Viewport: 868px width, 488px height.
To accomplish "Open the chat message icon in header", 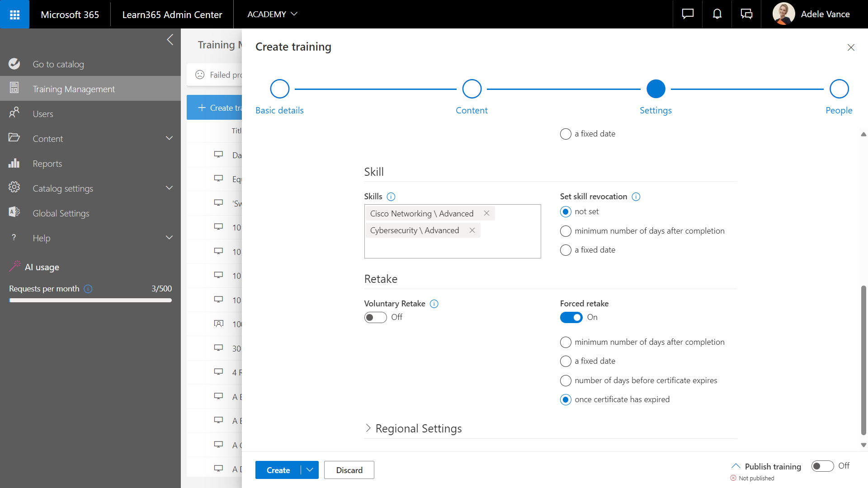I will point(688,14).
